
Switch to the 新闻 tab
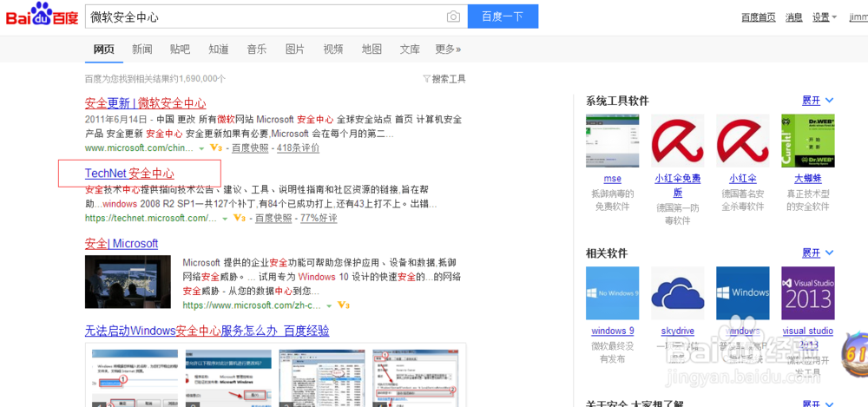coord(142,49)
